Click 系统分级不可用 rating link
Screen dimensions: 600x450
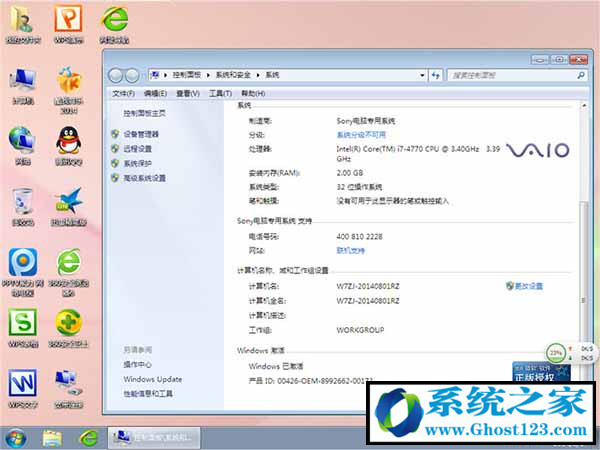click(x=361, y=135)
